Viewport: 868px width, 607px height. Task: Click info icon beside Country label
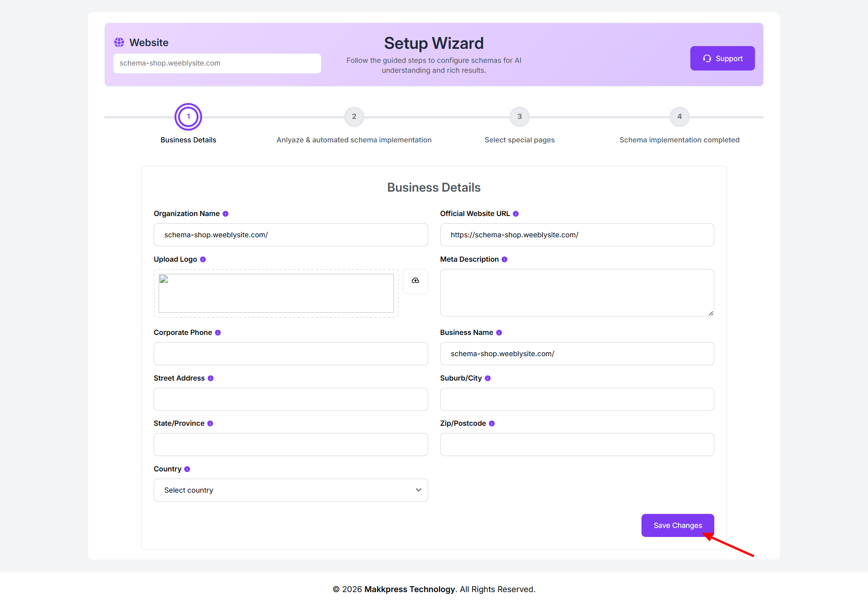pyautogui.click(x=187, y=469)
